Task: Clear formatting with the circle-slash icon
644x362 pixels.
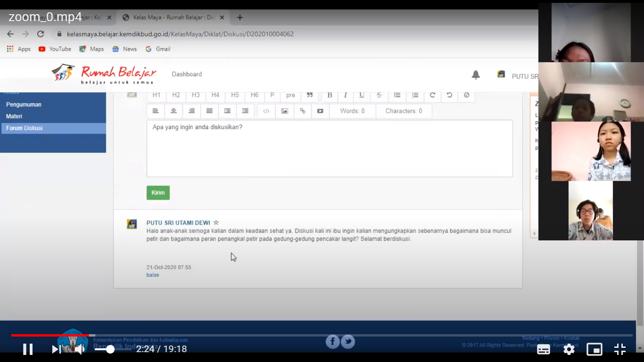Action: (x=466, y=95)
